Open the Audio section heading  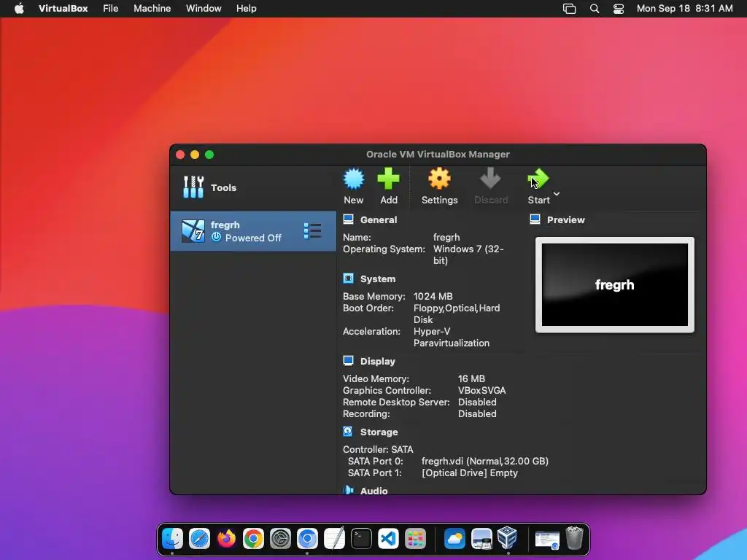374,491
